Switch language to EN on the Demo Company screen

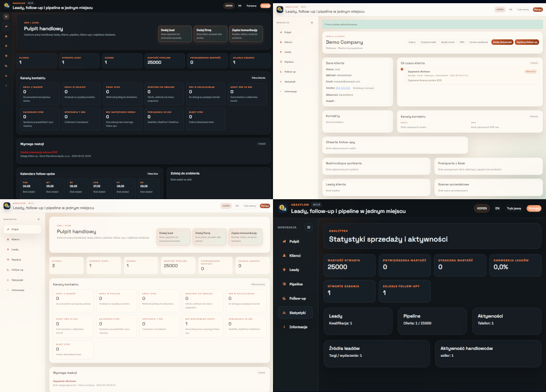click(510, 10)
